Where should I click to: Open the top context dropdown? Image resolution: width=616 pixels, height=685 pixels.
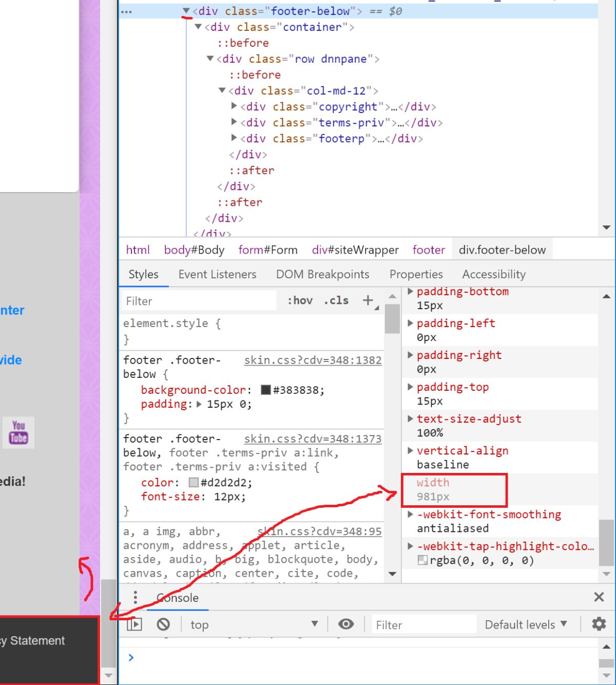[x=255, y=624]
